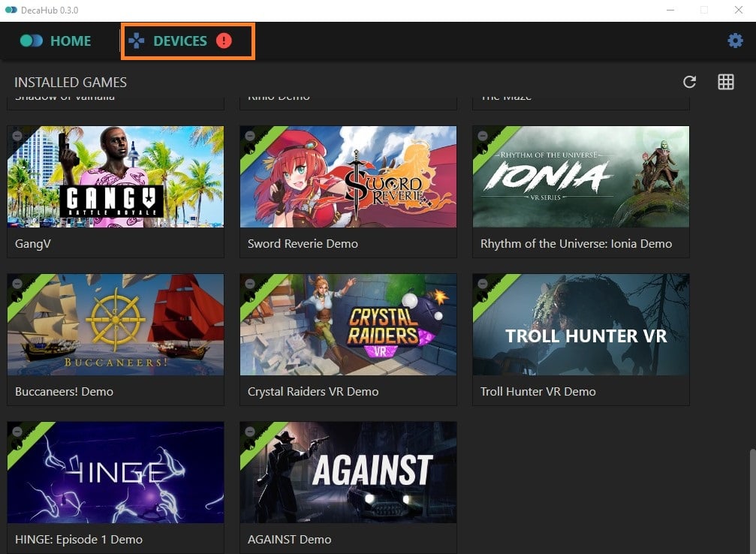Open the Troll Hunter VR Demo thumbnail
756x554 pixels.
[x=581, y=324]
